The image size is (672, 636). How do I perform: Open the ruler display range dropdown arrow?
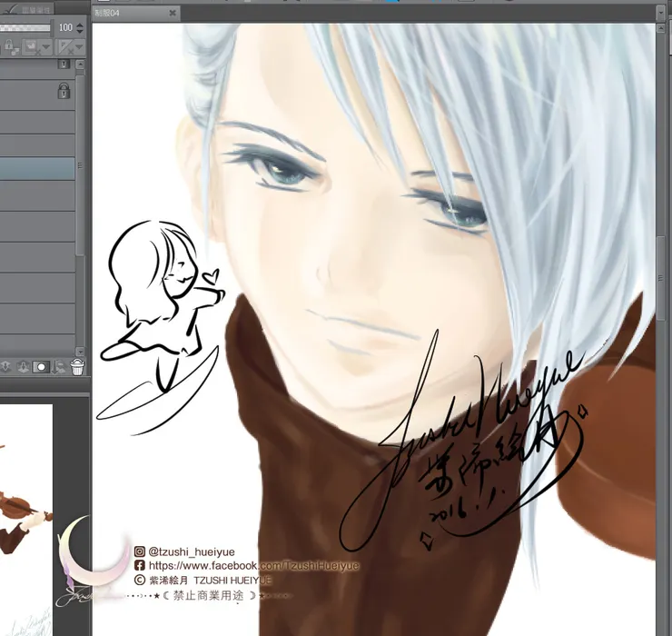coord(80,46)
